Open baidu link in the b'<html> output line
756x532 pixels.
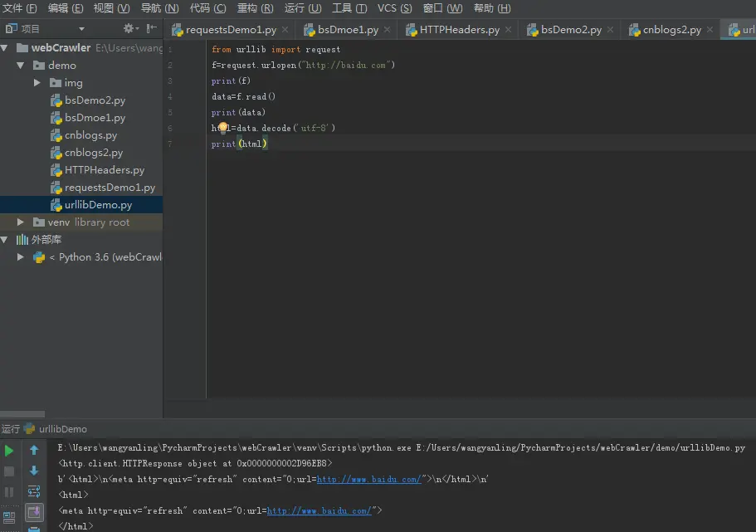pyautogui.click(x=369, y=479)
